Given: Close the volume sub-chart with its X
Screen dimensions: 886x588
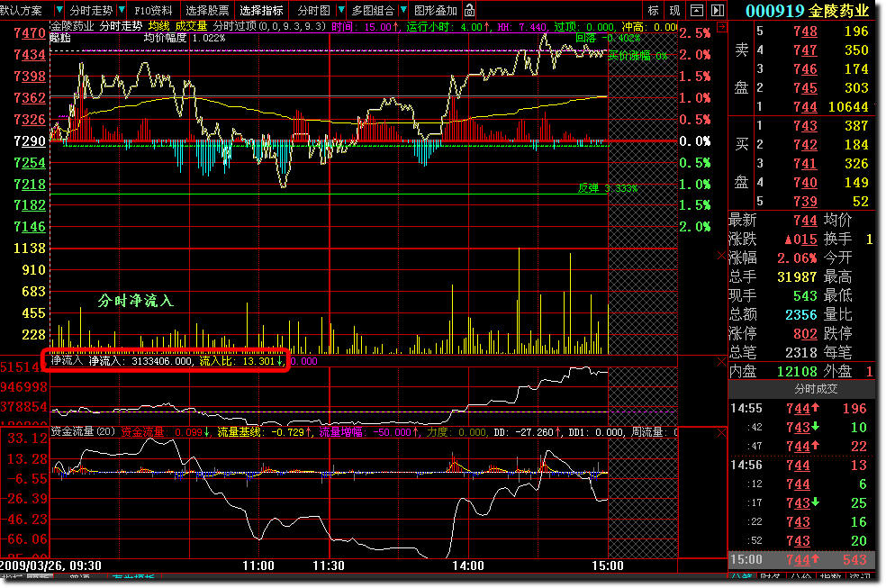Looking at the screenshot, I should (x=721, y=256).
